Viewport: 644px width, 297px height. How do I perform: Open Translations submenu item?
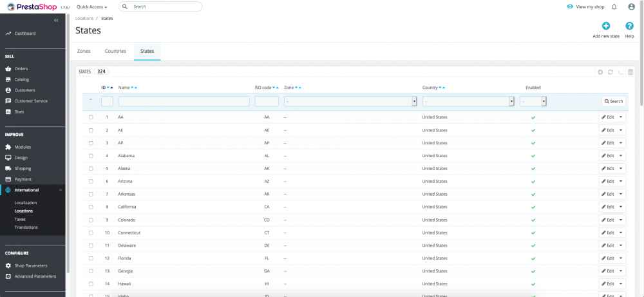pyautogui.click(x=26, y=227)
